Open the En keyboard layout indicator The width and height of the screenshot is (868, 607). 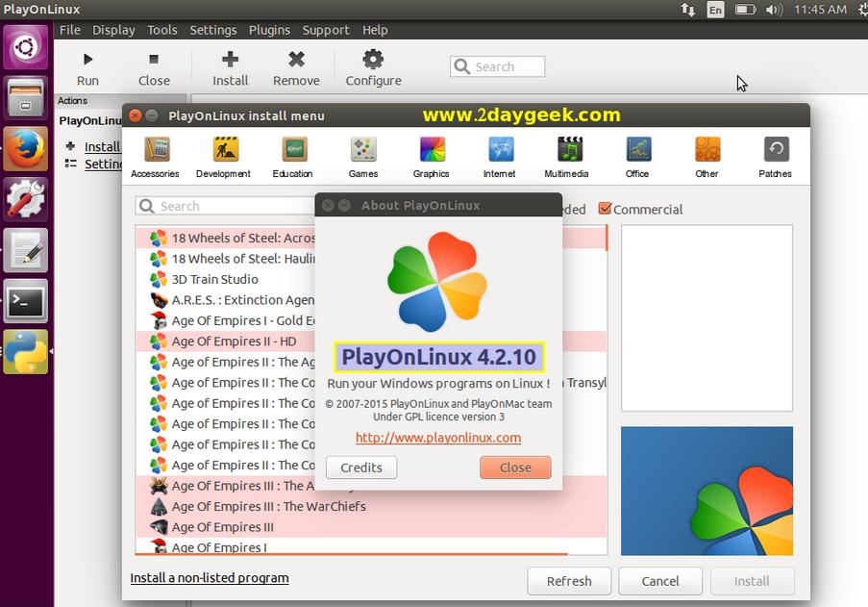(716, 10)
